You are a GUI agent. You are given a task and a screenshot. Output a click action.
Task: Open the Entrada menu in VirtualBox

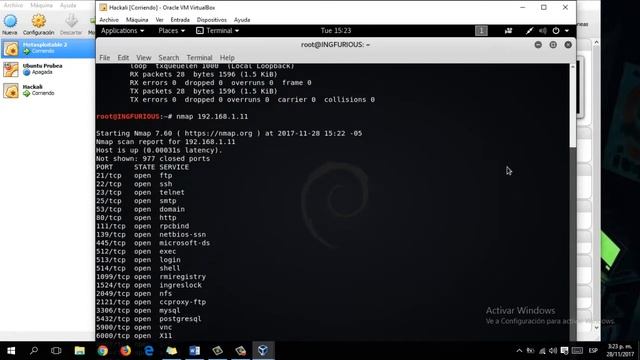180,20
